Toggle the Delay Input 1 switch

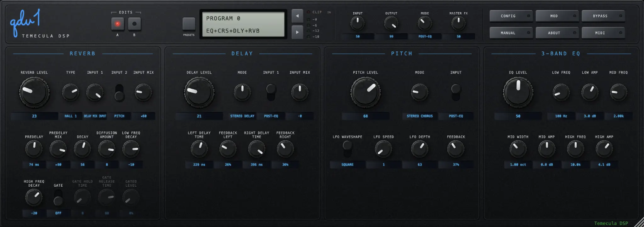tap(271, 92)
